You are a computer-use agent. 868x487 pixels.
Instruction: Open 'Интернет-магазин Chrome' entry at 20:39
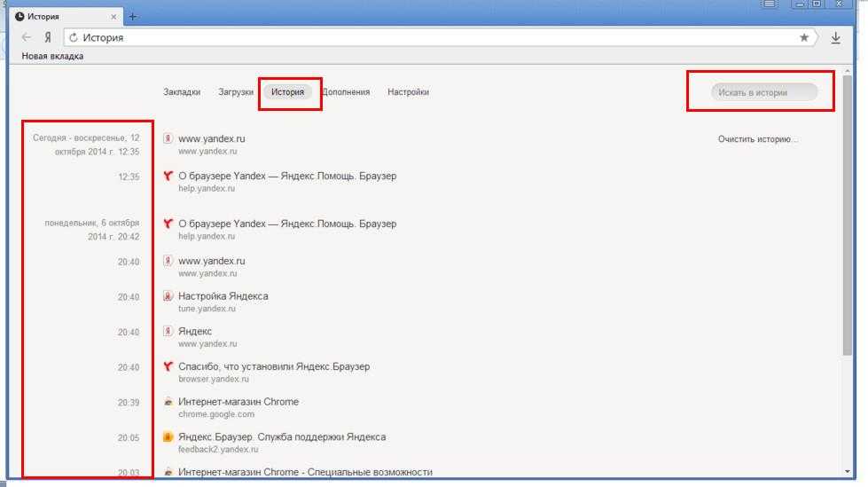pyautogui.click(x=239, y=402)
